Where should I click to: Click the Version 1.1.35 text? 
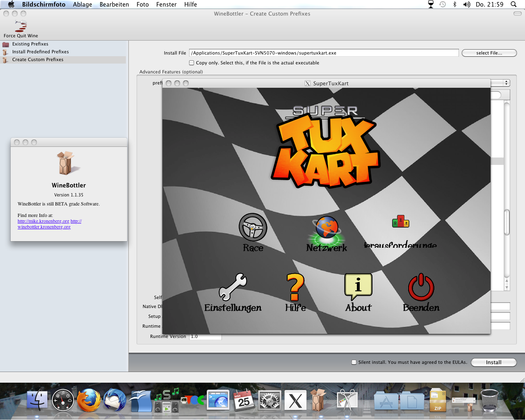(x=68, y=195)
